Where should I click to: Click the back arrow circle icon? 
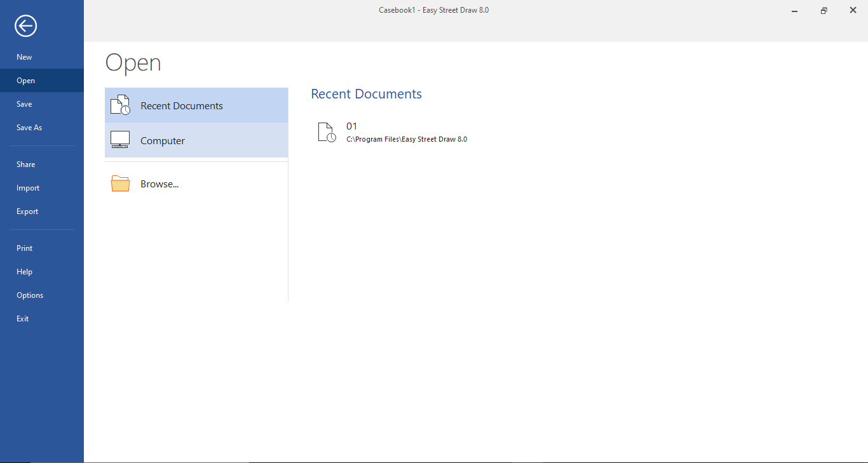(x=26, y=26)
